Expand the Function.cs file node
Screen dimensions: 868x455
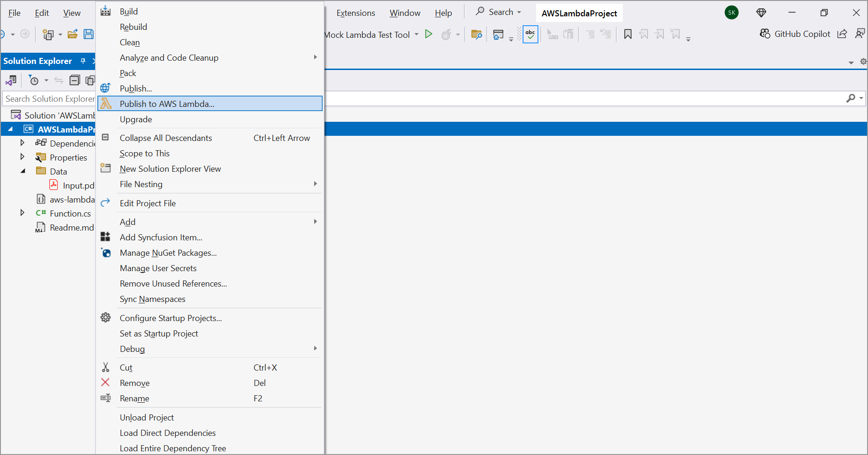tap(22, 213)
